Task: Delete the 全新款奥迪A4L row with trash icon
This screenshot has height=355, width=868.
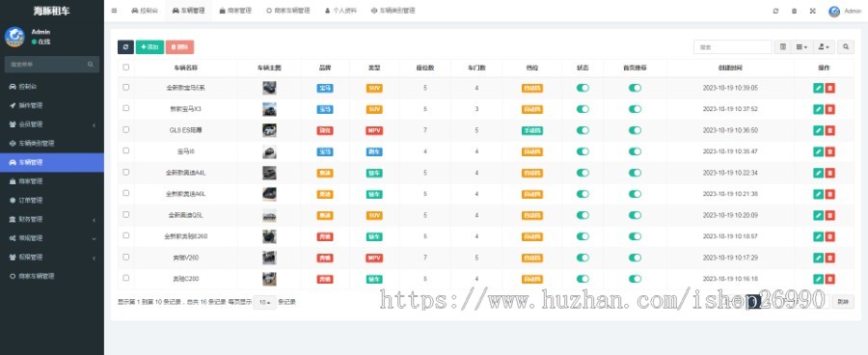Action: click(x=829, y=173)
